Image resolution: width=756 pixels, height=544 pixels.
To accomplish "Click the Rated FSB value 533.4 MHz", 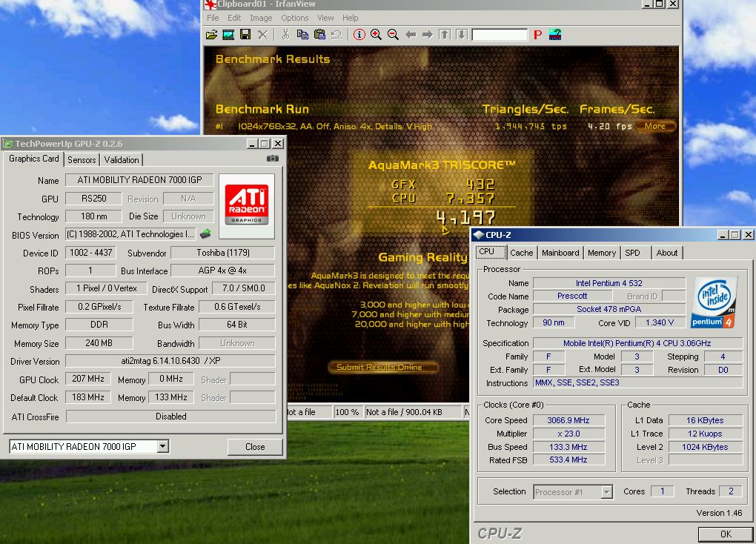I will pyautogui.click(x=568, y=460).
